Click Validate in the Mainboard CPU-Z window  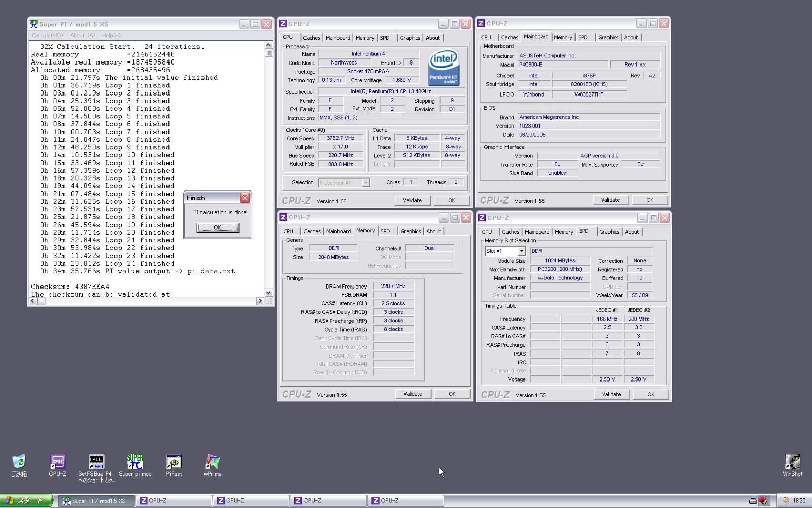click(610, 200)
